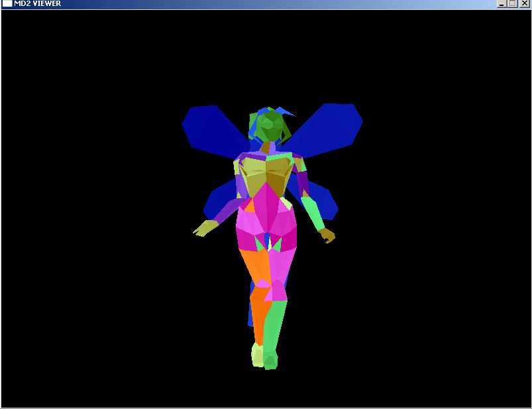Minimize the MD2 VIEWER window

tap(502, 3)
